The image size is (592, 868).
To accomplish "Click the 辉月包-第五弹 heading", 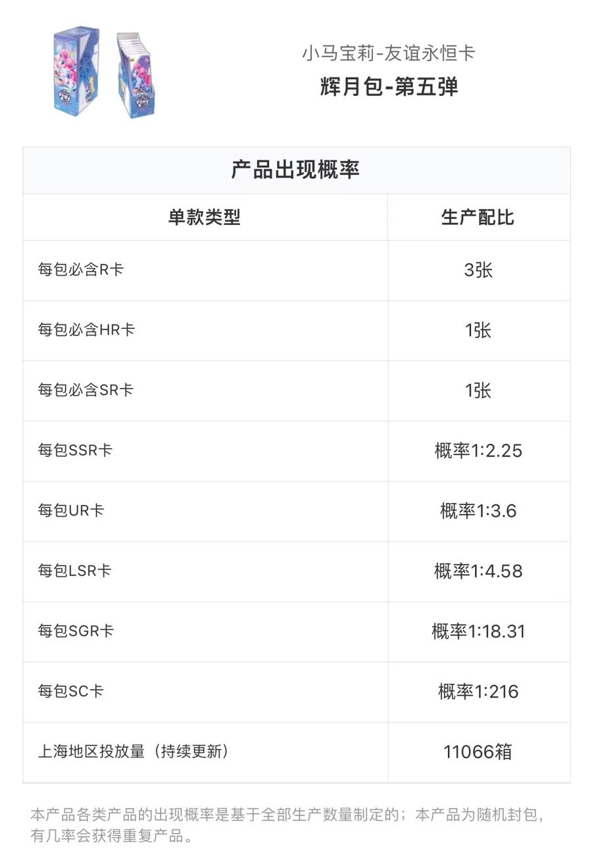I will 389,87.
